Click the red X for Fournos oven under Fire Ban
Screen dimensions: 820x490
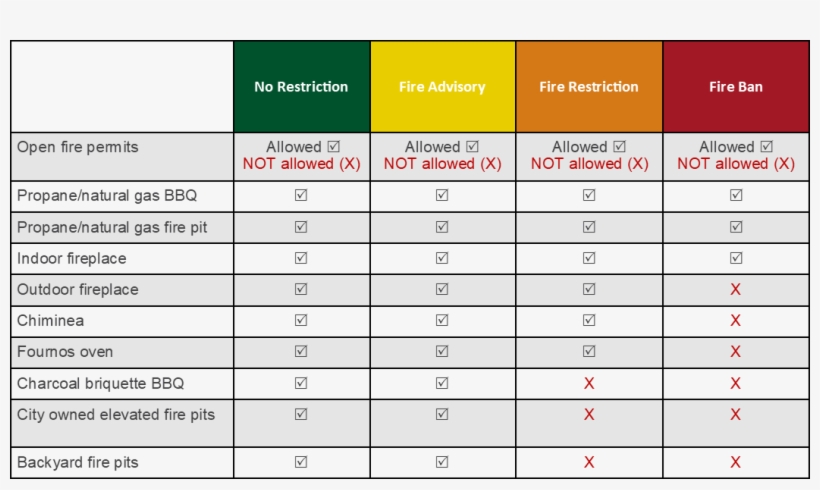(736, 351)
